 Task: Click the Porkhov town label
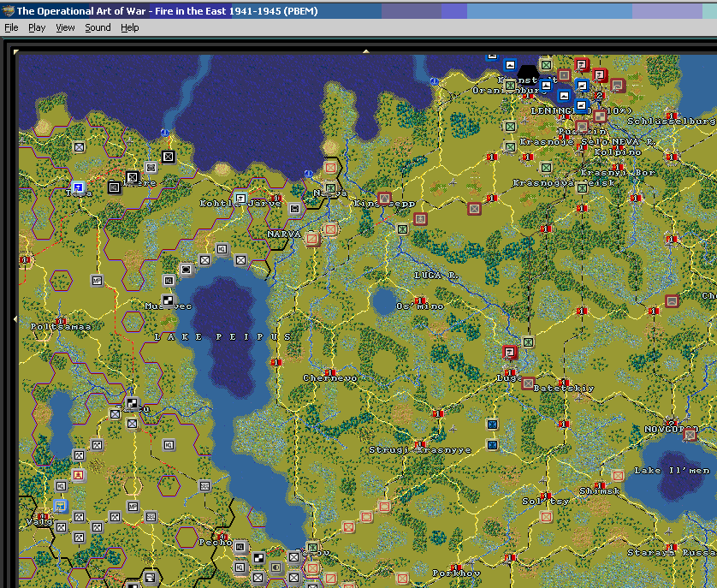click(x=456, y=573)
